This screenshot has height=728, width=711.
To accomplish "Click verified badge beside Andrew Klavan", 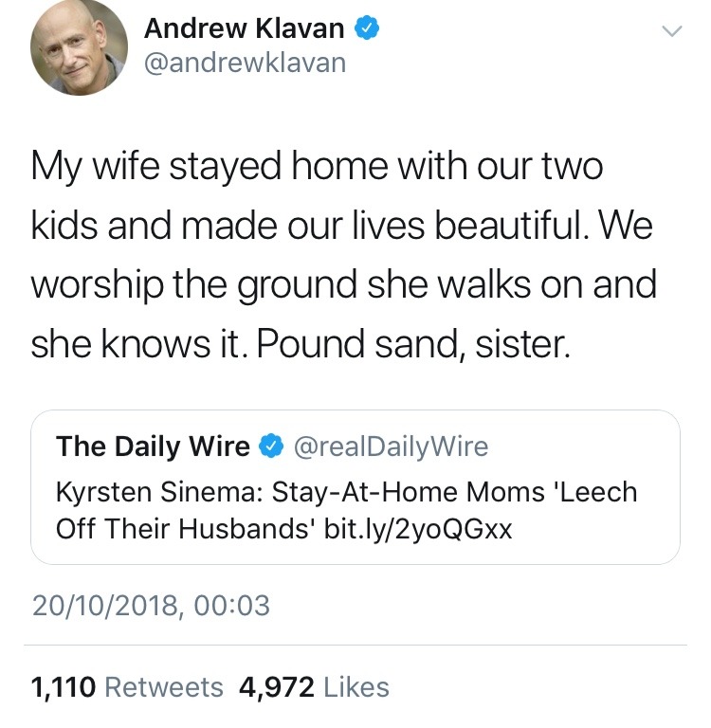I will (x=368, y=29).
